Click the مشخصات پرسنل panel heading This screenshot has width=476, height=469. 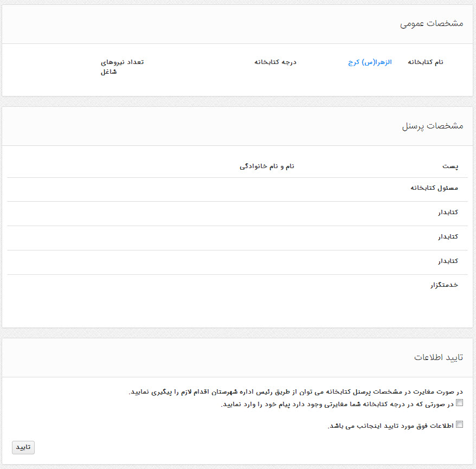(433, 126)
